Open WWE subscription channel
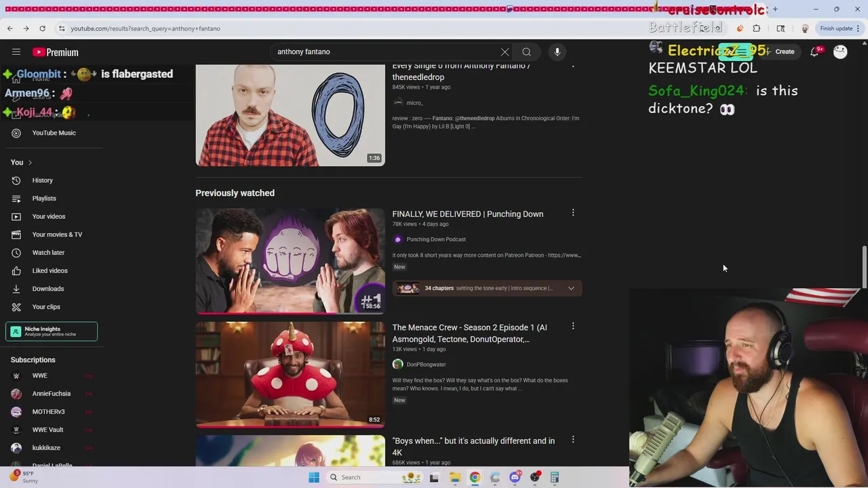Image resolution: width=868 pixels, height=488 pixels. pos(39,375)
